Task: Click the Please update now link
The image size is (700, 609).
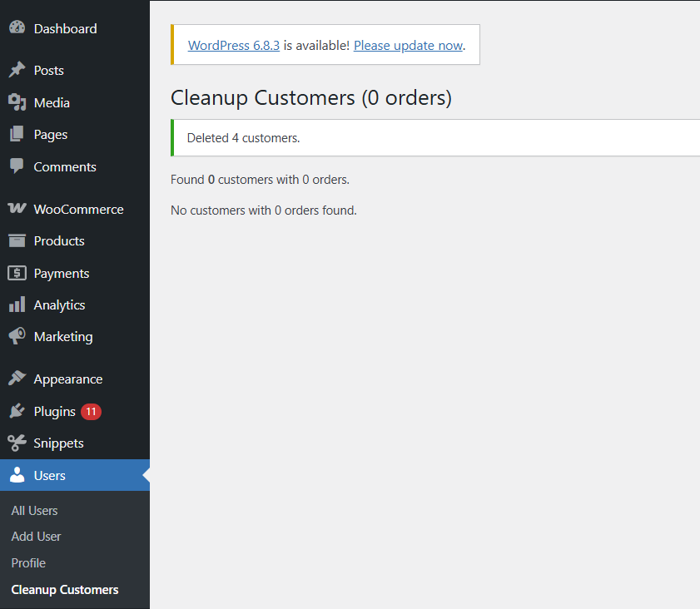Action: click(x=408, y=45)
